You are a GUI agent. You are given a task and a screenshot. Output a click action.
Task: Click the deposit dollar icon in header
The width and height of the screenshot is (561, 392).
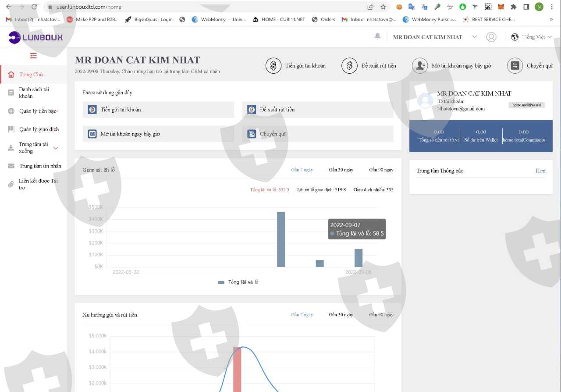click(x=273, y=66)
